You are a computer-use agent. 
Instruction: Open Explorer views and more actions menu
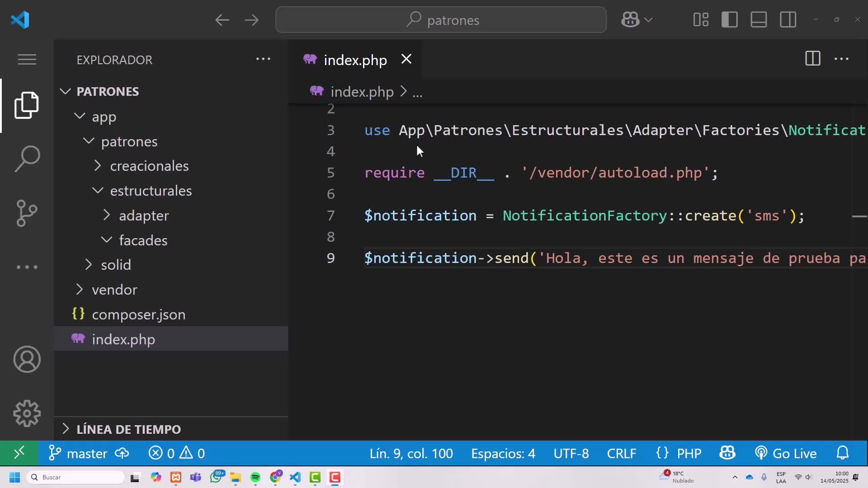(x=263, y=59)
